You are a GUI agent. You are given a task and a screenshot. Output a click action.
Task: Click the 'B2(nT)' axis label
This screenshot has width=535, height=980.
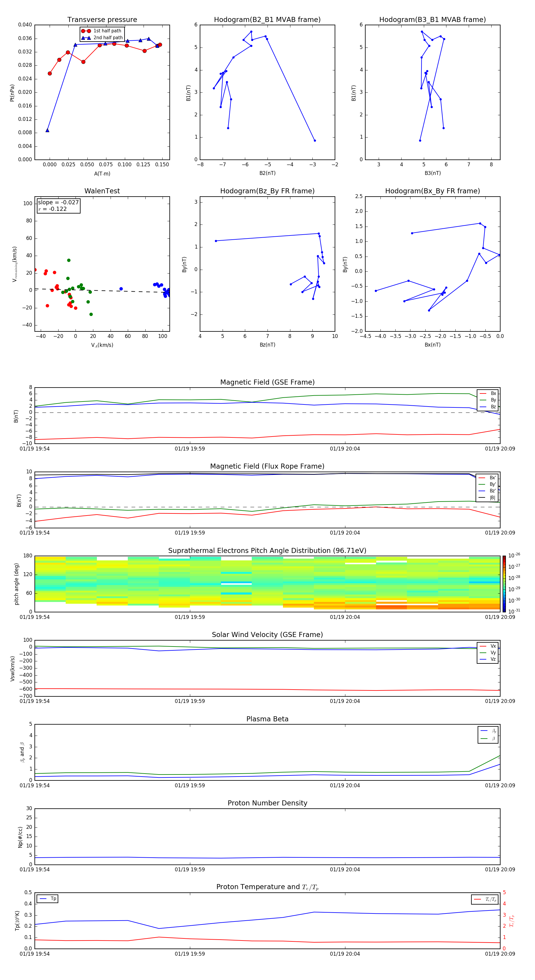coord(267,173)
